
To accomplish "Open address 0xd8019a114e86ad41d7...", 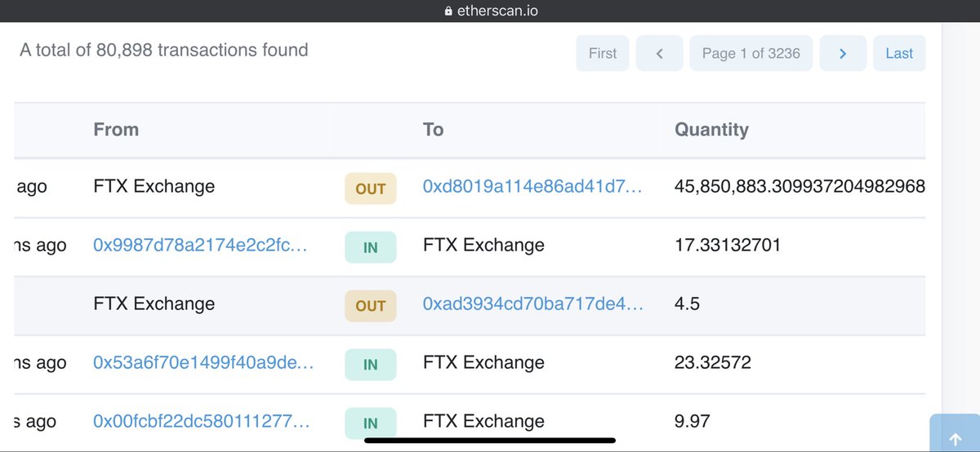I will coord(532,187).
